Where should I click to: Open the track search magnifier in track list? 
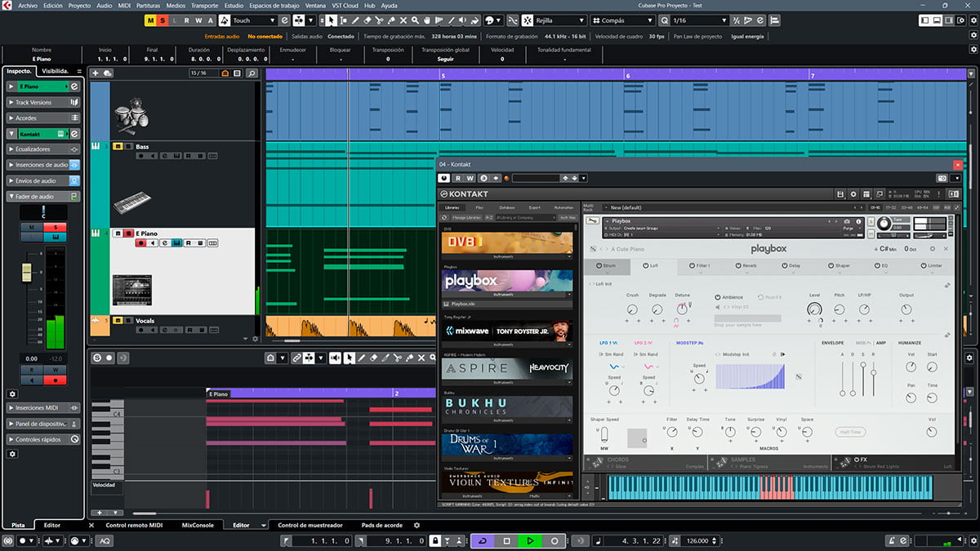(251, 73)
